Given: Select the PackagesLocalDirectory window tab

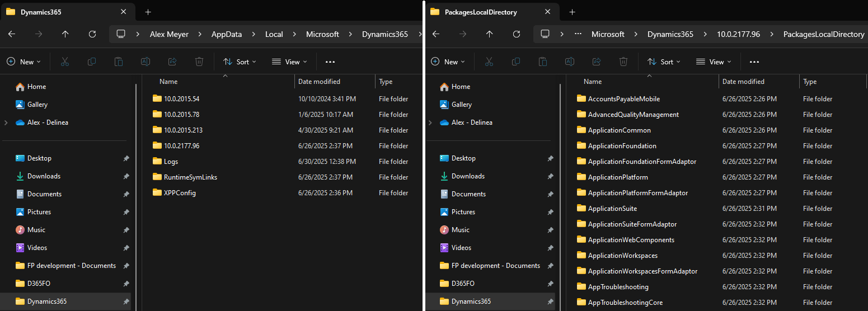Looking at the screenshot, I should [x=492, y=12].
